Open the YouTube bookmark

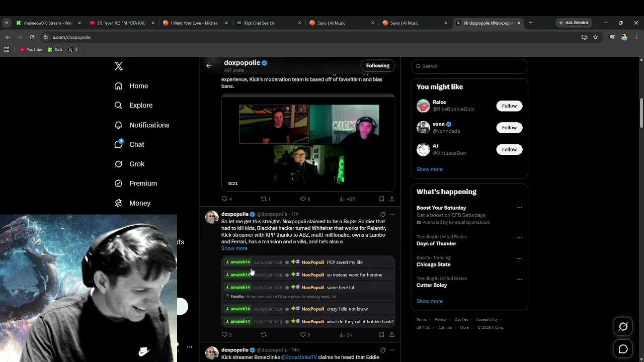pyautogui.click(x=31, y=50)
